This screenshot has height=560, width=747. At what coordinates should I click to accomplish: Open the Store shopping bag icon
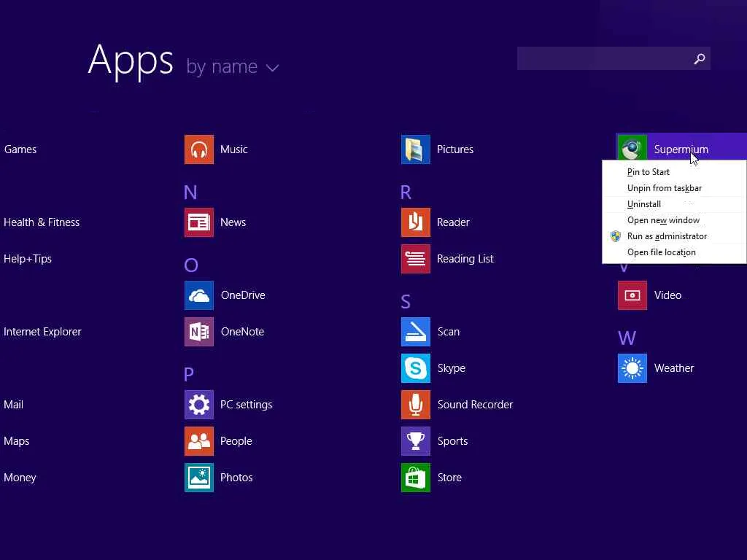[415, 478]
